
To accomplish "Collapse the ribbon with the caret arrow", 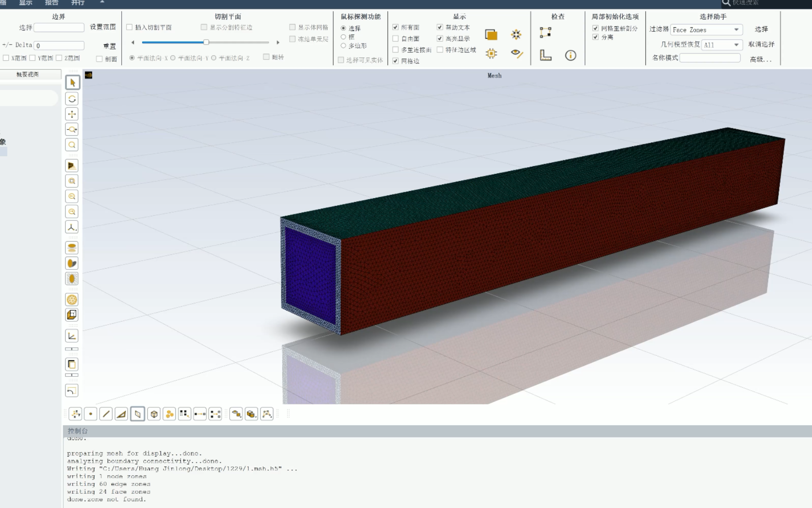I will click(102, 3).
